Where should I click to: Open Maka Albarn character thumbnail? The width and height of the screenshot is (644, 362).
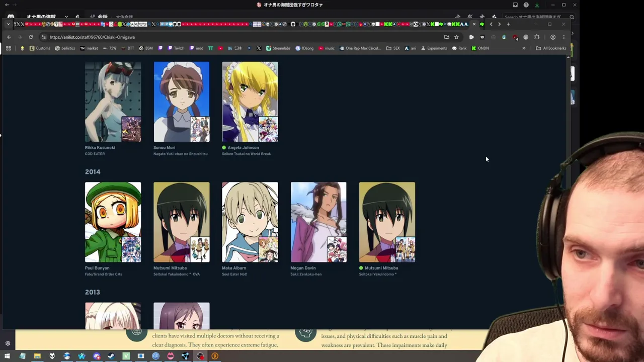[250, 222]
